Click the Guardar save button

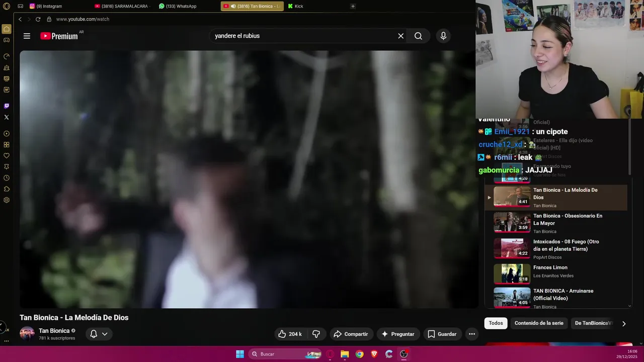click(442, 334)
